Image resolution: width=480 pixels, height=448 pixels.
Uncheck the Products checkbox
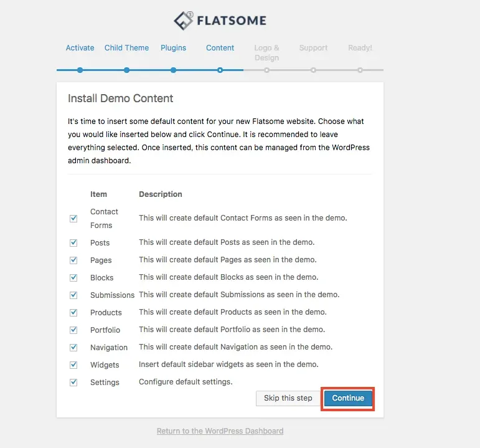pyautogui.click(x=73, y=313)
